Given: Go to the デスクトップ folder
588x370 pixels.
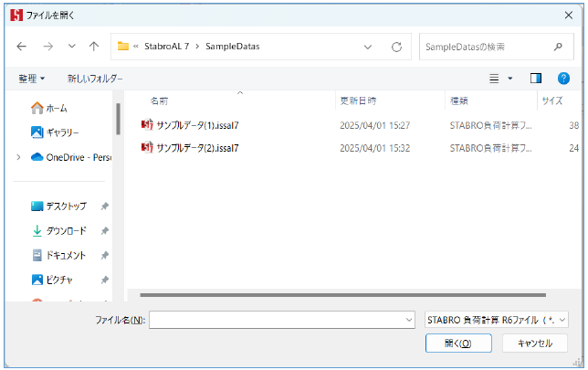Looking at the screenshot, I should [66, 206].
